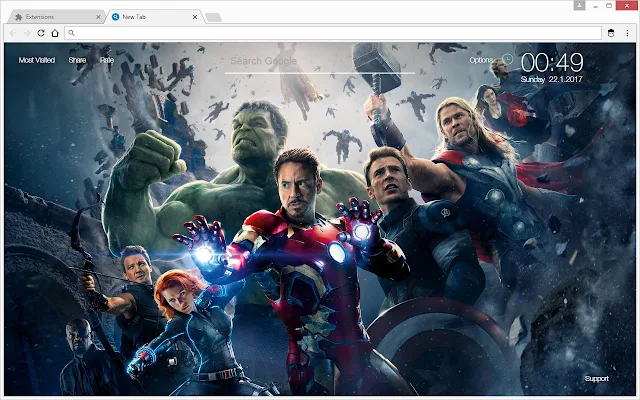Click the user profile icon in title bar
Image resolution: width=640 pixels, height=400 pixels.
(x=579, y=5)
